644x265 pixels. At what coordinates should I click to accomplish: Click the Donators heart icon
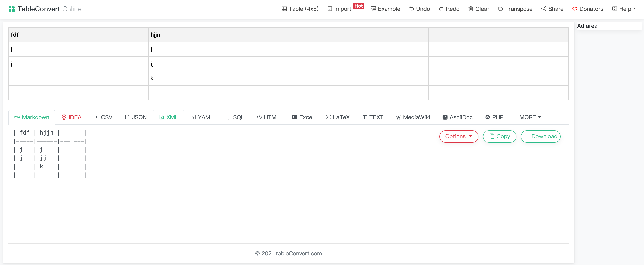tap(575, 9)
